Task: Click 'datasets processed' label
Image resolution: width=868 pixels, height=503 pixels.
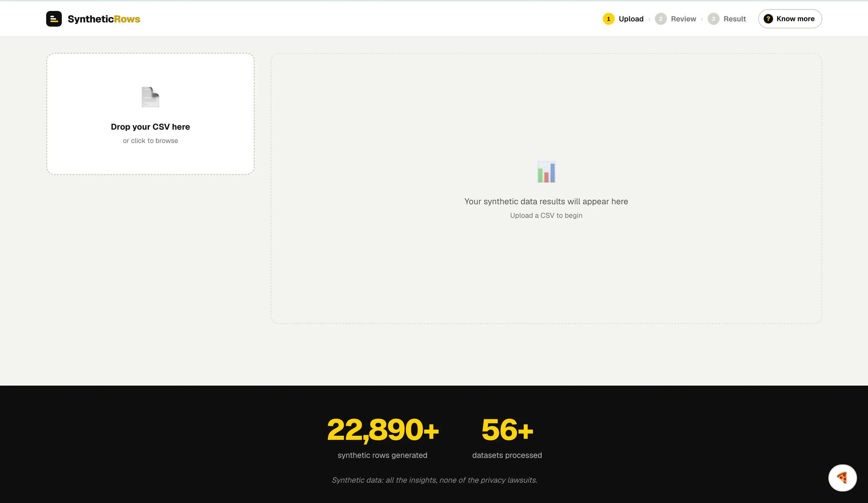Action: (507, 455)
